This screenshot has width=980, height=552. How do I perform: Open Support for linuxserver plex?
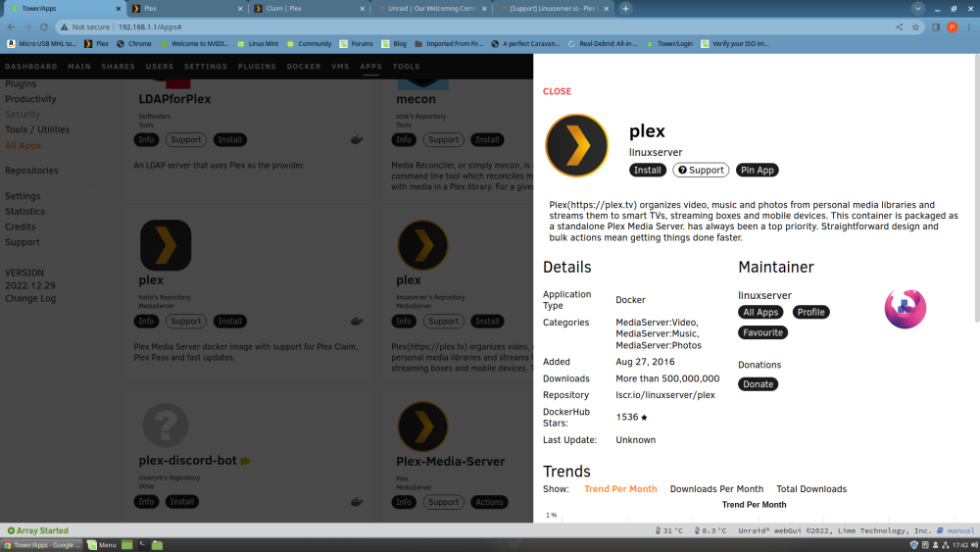point(701,170)
